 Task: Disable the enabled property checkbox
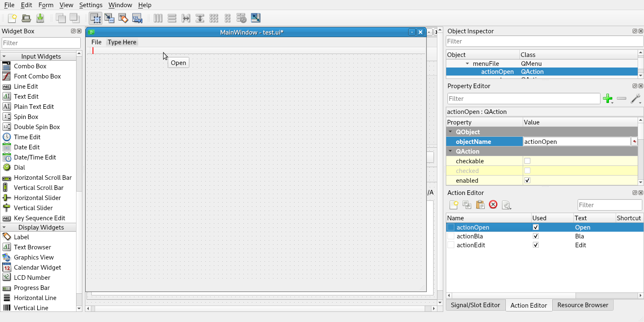coord(527,180)
